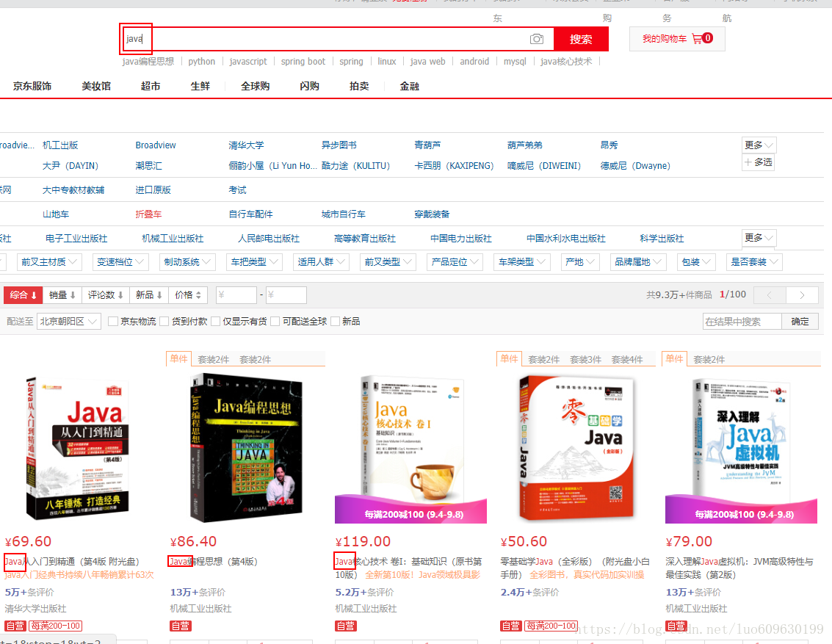Open the shopping cart icon

pyautogui.click(x=697, y=39)
